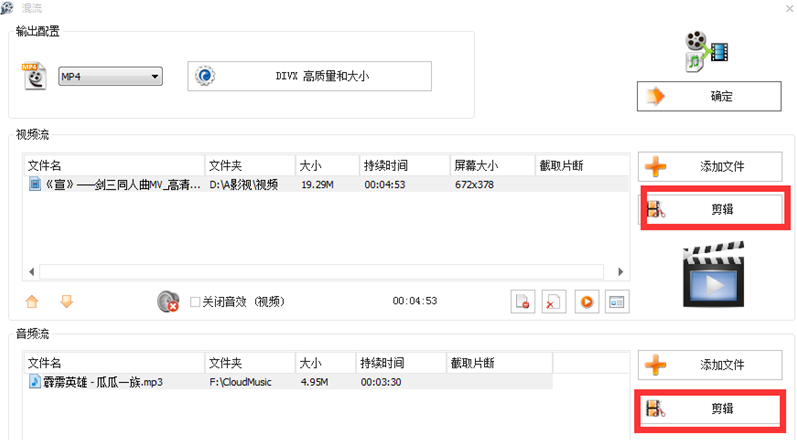Click the mute speaker icon for video
The height and width of the screenshot is (440, 797).
(x=168, y=301)
